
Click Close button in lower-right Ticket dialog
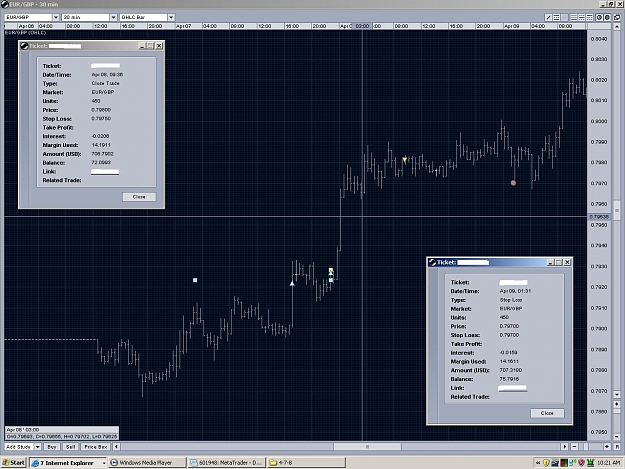pyautogui.click(x=547, y=413)
